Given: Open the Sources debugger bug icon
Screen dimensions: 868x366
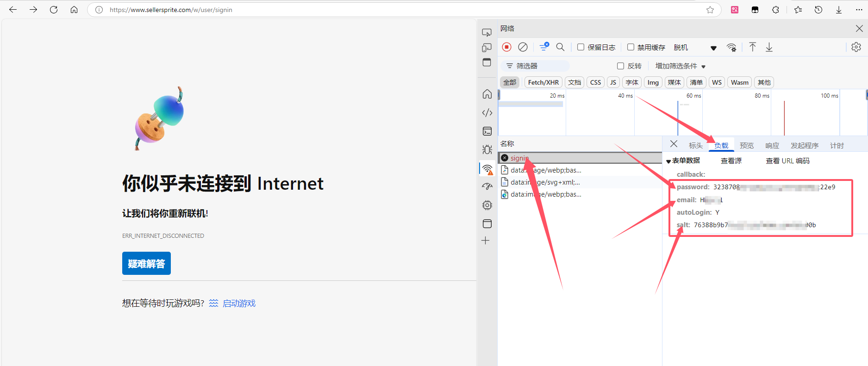Looking at the screenshot, I should (x=487, y=149).
